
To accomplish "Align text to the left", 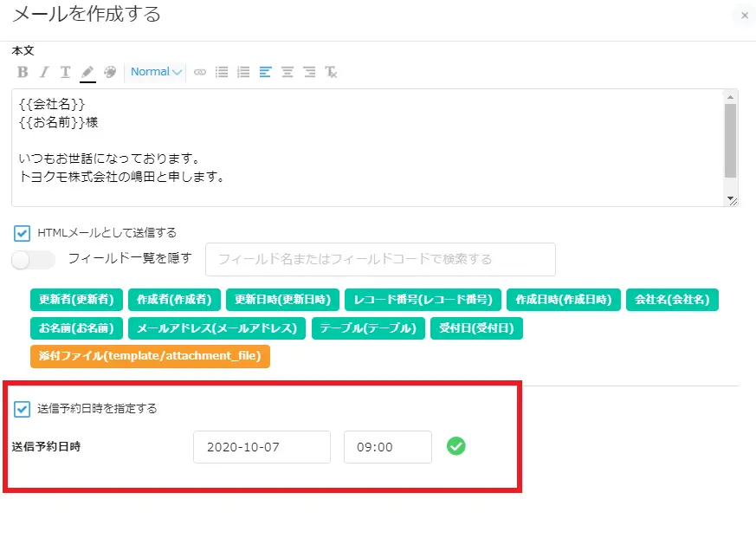I will point(265,73).
